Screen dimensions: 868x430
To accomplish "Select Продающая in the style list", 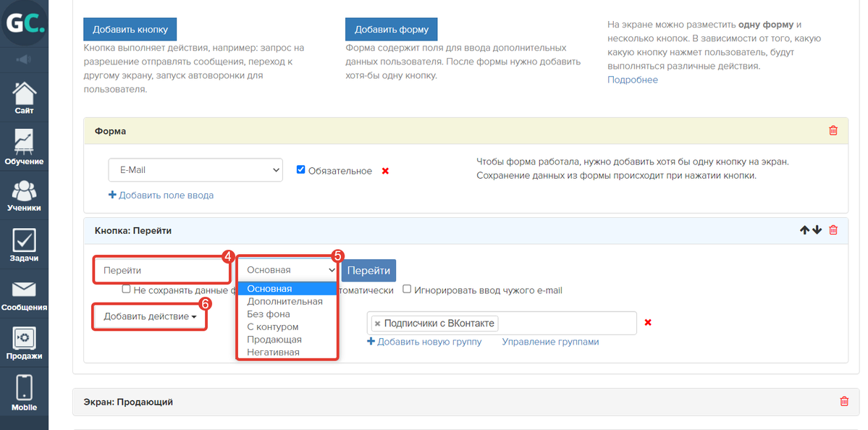I will pyautogui.click(x=274, y=340).
